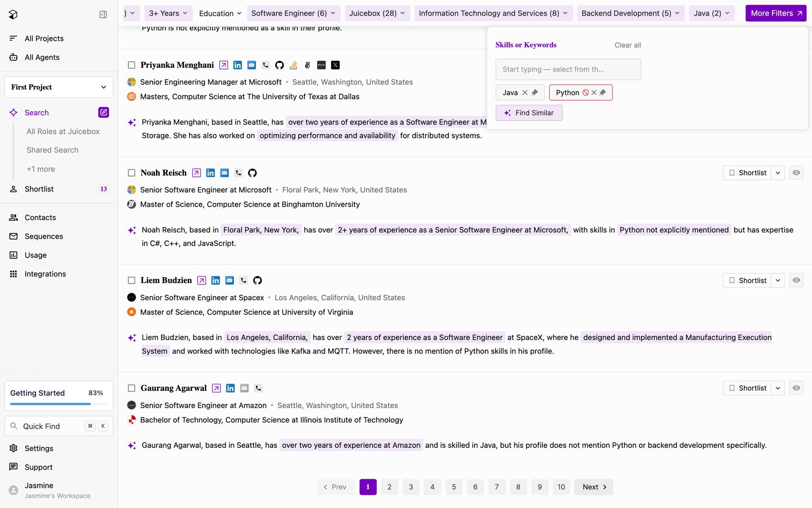The image size is (812, 508).
Task: Click Priyanka Menghani's email icon
Action: coord(252,65)
